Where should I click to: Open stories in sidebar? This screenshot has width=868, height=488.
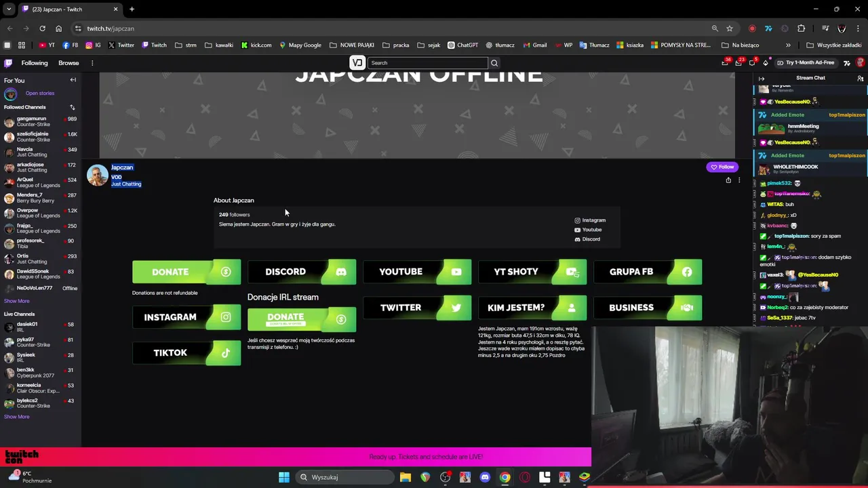[40, 94]
